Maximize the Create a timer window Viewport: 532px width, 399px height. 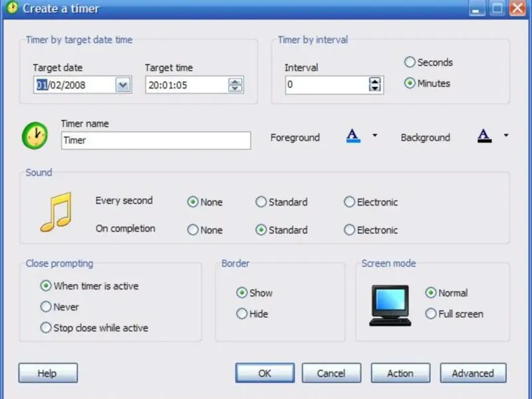click(497, 8)
